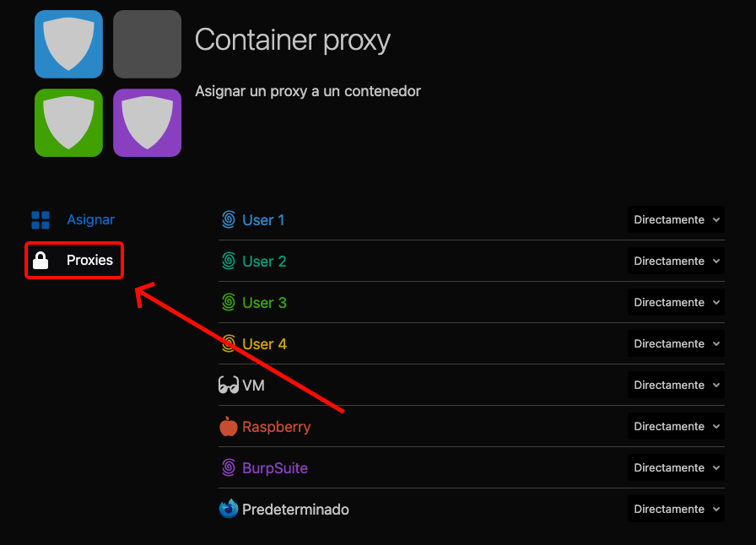Open the proxy dropdown for User 1
The height and width of the screenshot is (545, 756).
click(x=676, y=220)
